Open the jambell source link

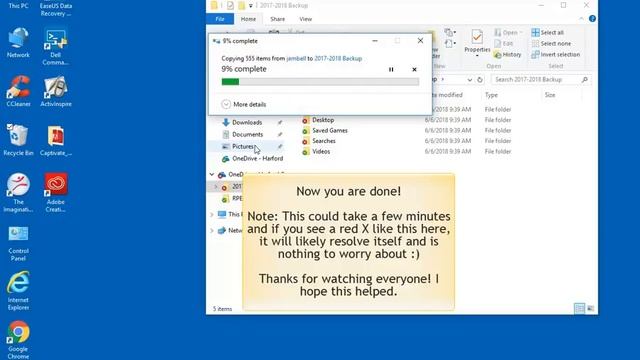296,58
